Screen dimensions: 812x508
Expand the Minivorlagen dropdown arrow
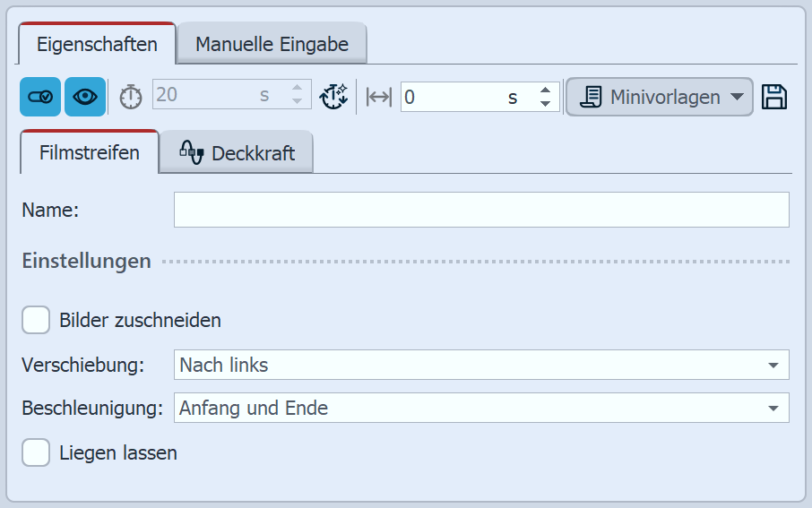[737, 97]
